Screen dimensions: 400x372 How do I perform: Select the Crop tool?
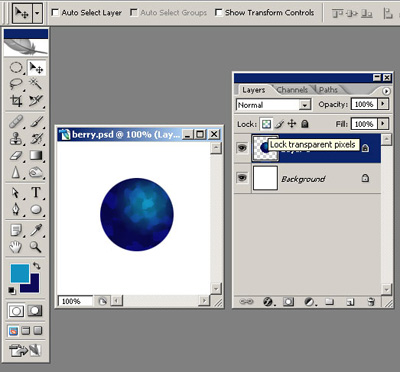pos(16,100)
